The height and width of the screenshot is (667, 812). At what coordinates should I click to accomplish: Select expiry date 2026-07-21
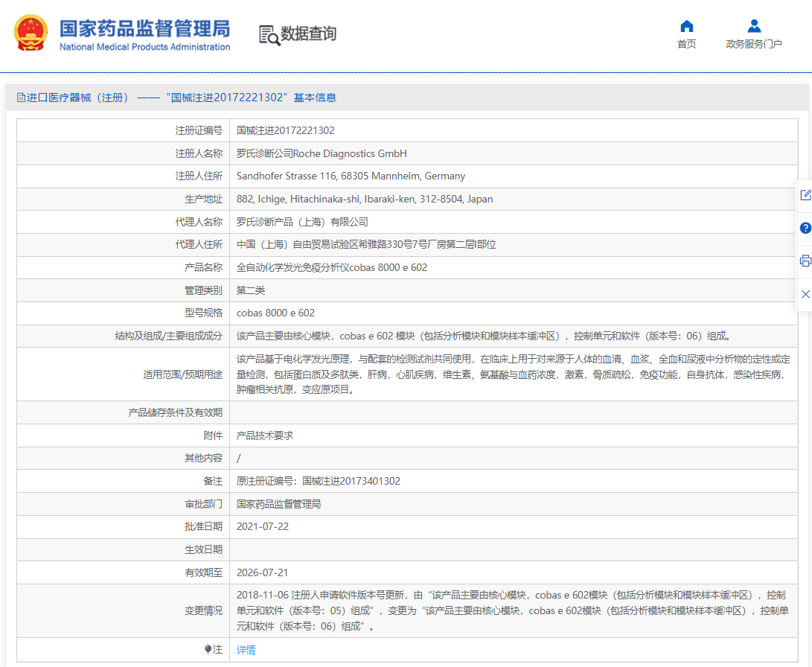click(x=263, y=572)
